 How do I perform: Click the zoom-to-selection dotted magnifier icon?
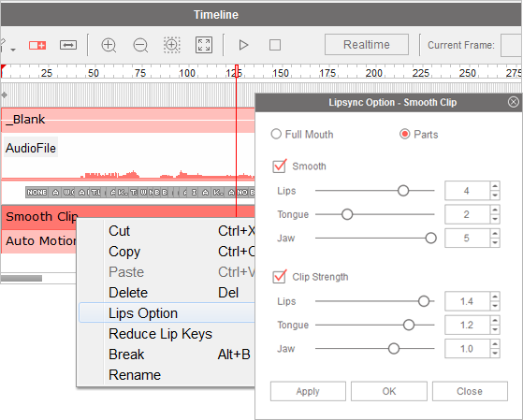point(172,45)
